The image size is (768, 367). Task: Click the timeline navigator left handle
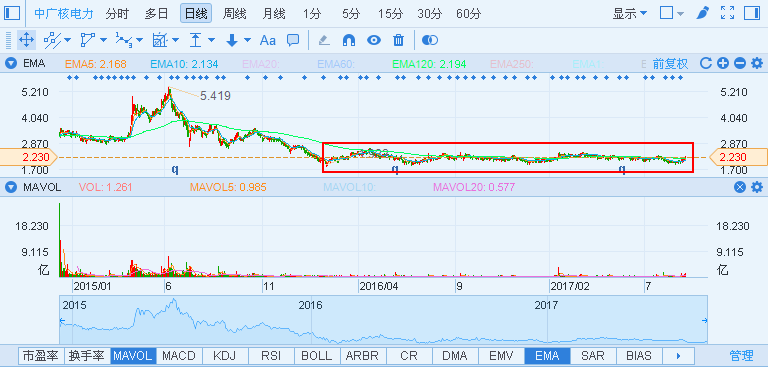(62, 321)
